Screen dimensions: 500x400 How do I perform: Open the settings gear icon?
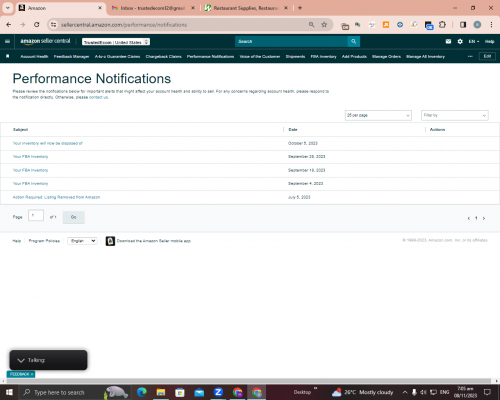click(460, 41)
